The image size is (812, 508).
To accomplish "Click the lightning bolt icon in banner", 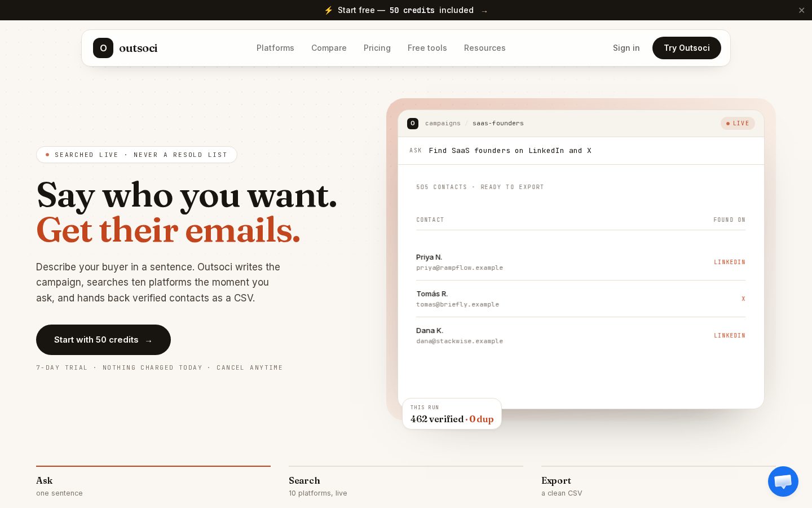I will tap(329, 10).
